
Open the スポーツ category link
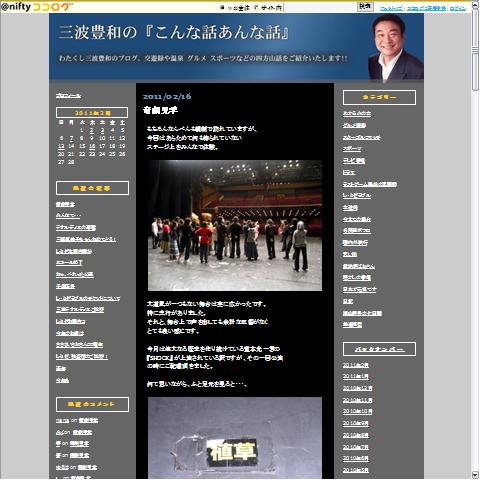tap(352, 149)
